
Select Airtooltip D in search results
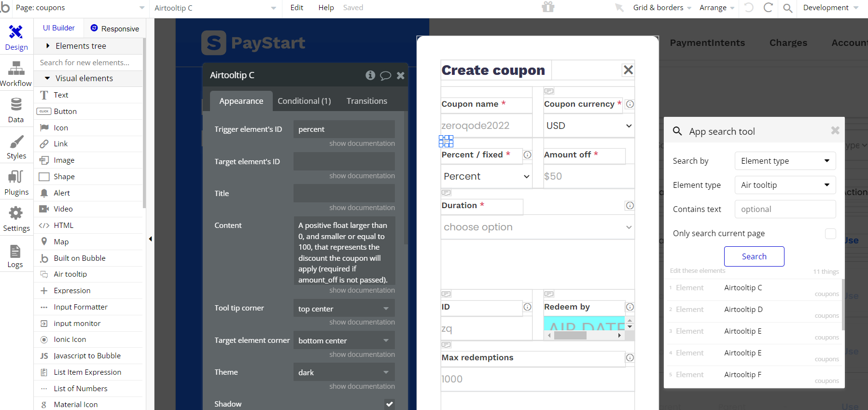tap(743, 310)
